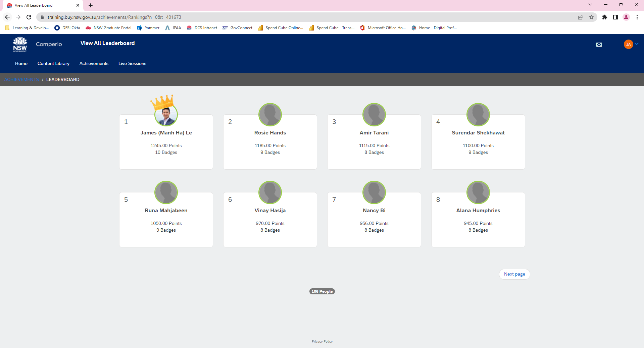Open the Live Sessions menu
The width and height of the screenshot is (644, 348).
pyautogui.click(x=132, y=63)
